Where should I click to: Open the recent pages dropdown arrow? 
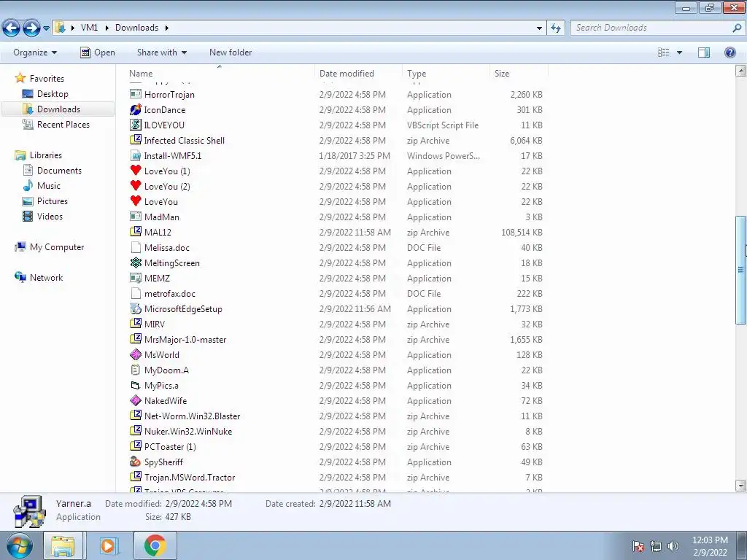46,28
